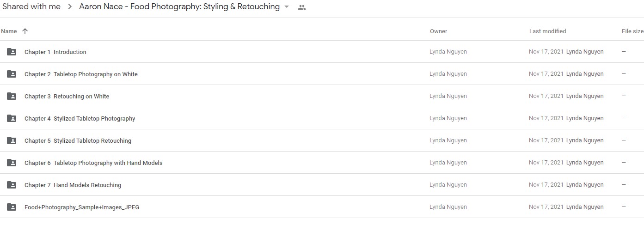Sort by the Name column header
The height and width of the screenshot is (225, 644).
(x=9, y=31)
